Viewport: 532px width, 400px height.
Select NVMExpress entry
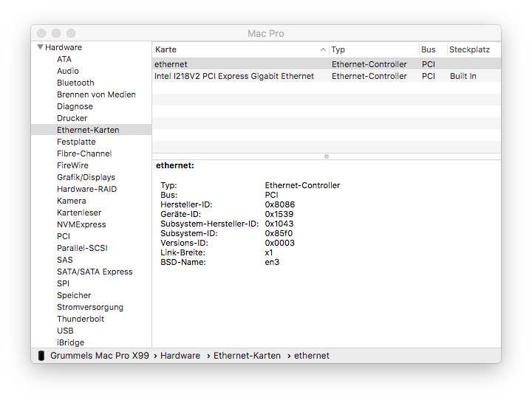81,225
